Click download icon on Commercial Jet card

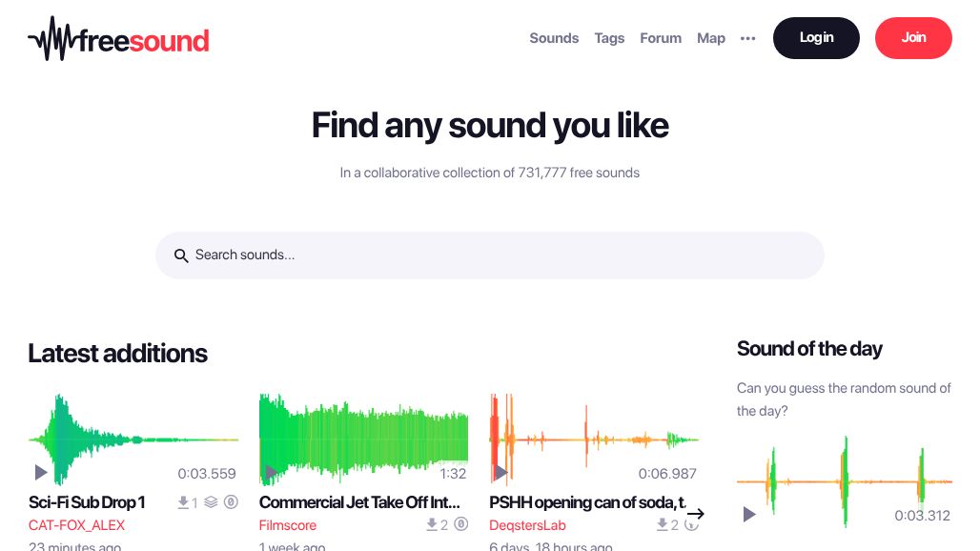tap(432, 524)
